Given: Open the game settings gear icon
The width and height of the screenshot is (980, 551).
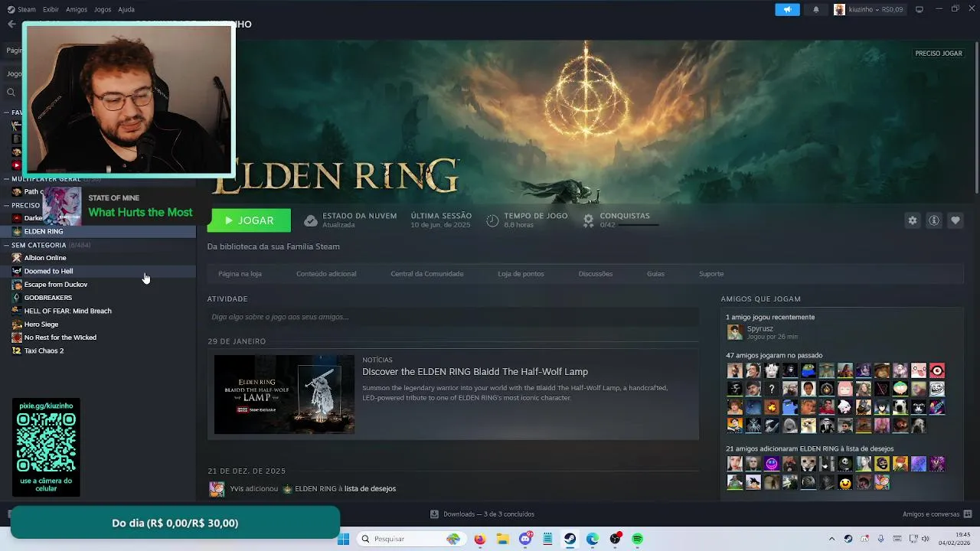Looking at the screenshot, I should [912, 220].
